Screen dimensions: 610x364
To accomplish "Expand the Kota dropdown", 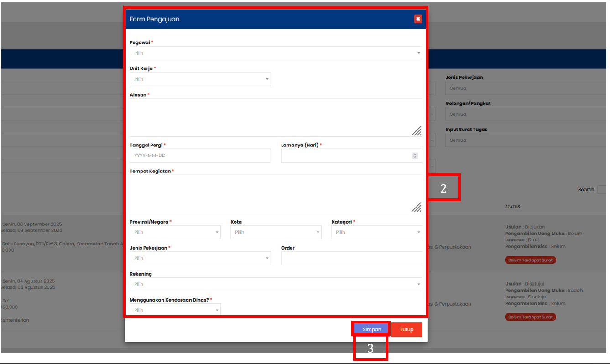I will point(276,232).
